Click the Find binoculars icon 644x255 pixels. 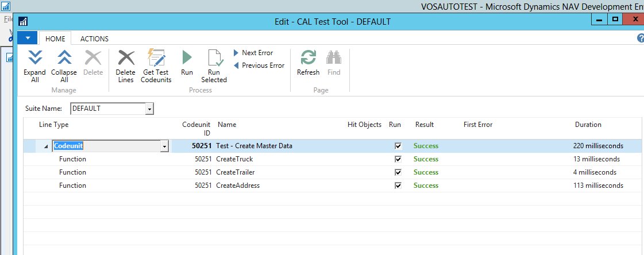[334, 58]
